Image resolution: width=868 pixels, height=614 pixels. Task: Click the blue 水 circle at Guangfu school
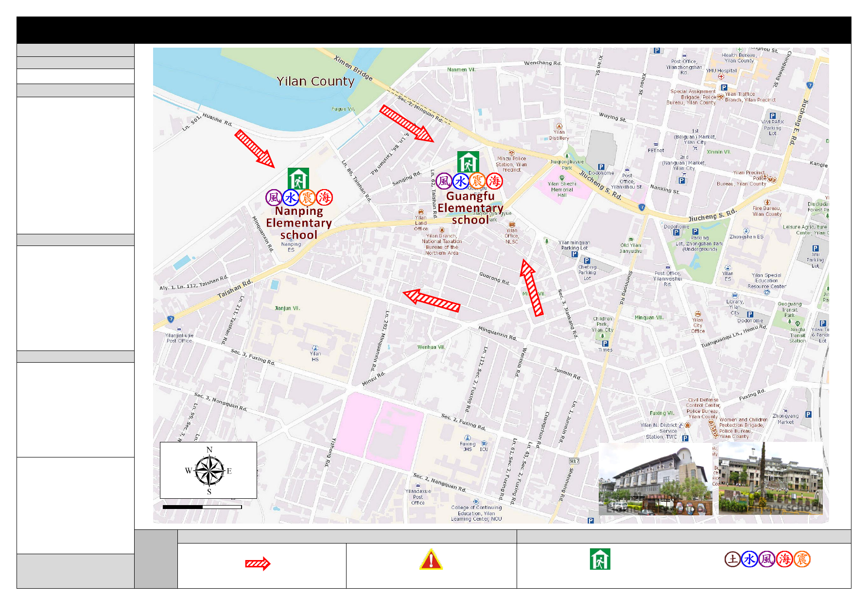[461, 181]
